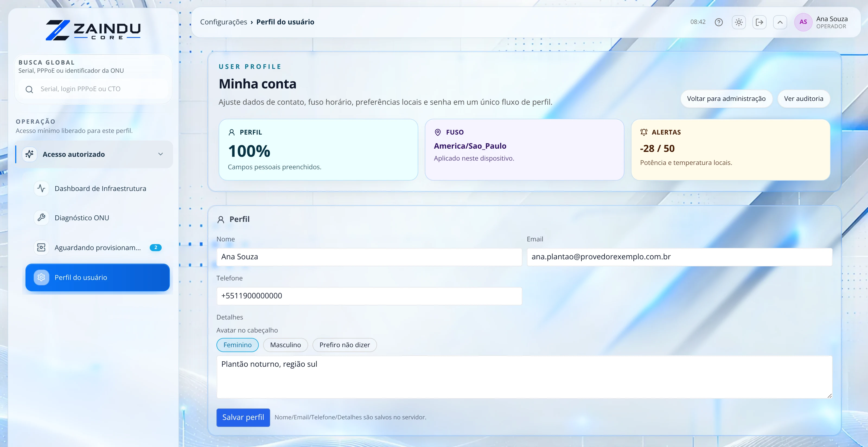Click Voltar para administração button
The height and width of the screenshot is (447, 868).
[x=726, y=99]
